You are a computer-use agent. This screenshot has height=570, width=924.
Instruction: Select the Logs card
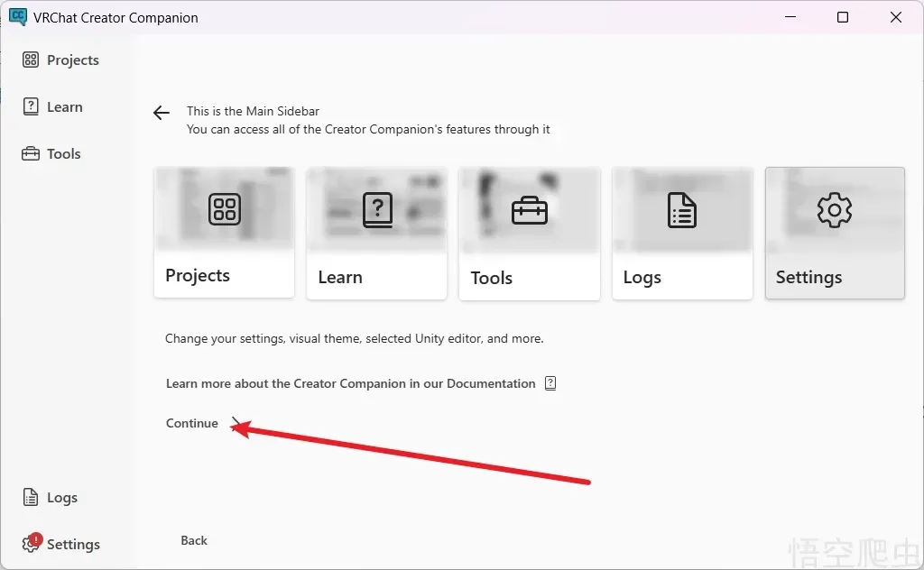coord(682,234)
